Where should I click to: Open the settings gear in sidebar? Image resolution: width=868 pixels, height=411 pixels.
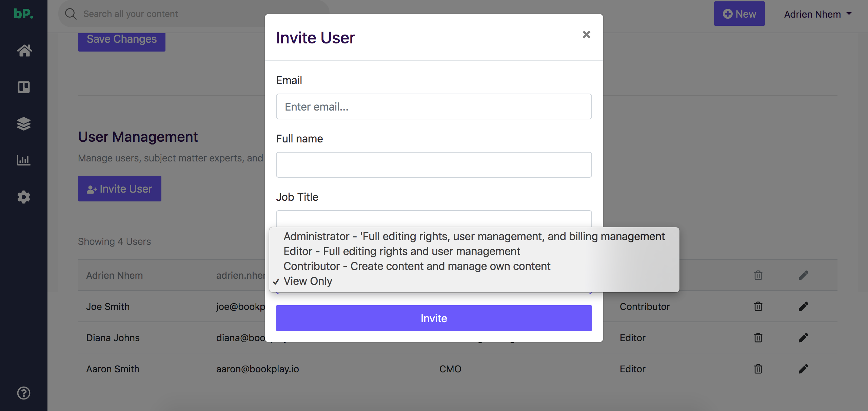tap(24, 197)
